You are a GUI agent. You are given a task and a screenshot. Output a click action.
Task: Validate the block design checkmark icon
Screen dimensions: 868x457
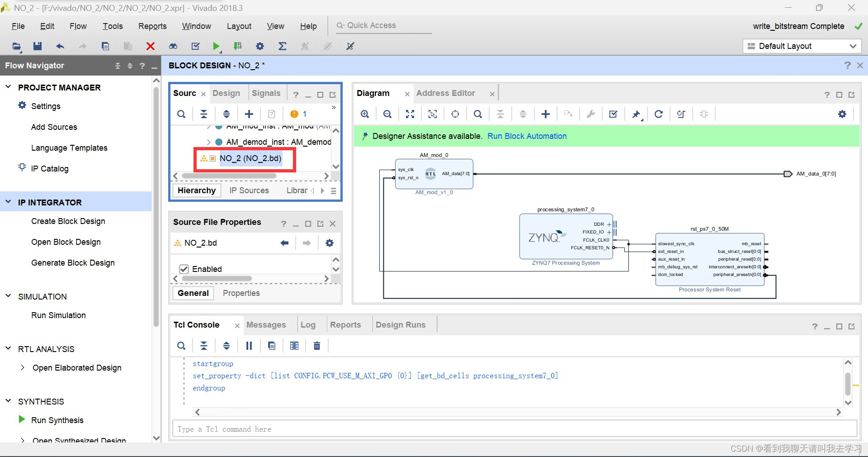pos(613,114)
